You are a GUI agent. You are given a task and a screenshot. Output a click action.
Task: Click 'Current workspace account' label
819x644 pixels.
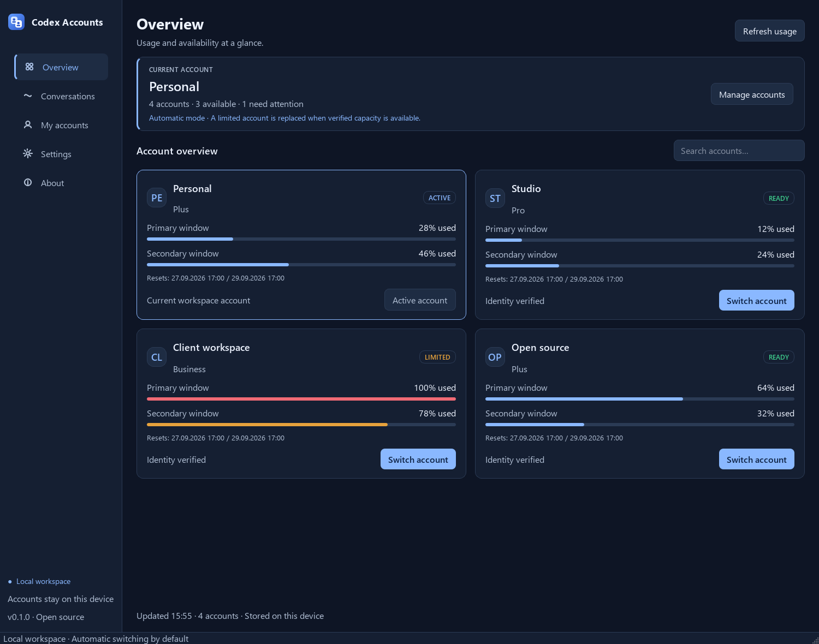pyautogui.click(x=198, y=300)
